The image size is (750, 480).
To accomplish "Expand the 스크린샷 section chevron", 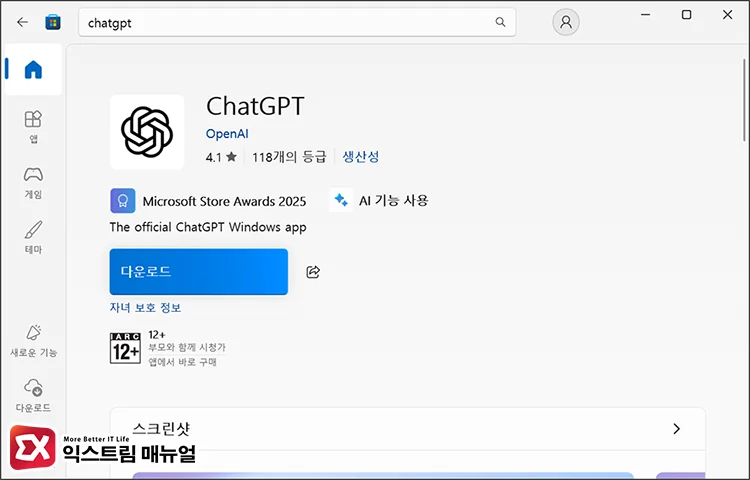I will coord(676,429).
